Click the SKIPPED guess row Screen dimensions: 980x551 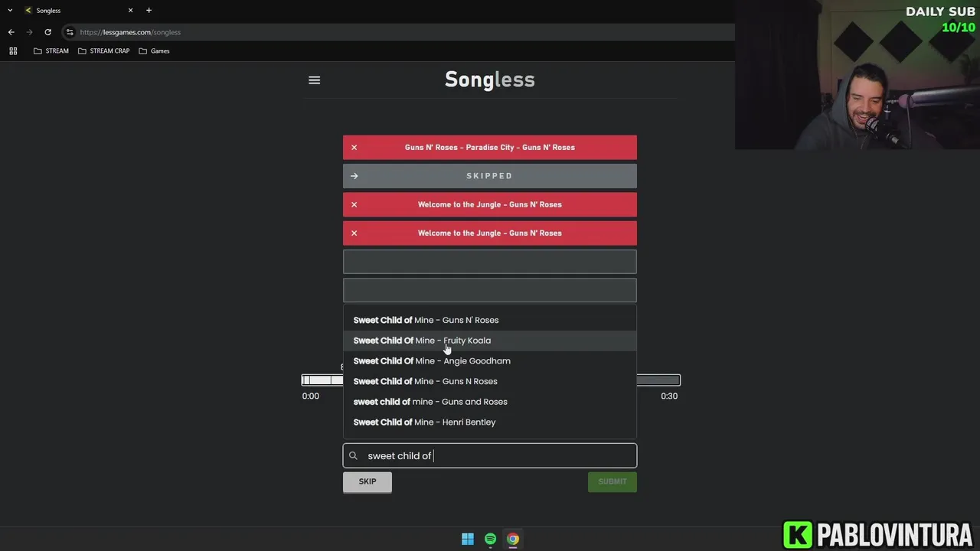click(490, 176)
